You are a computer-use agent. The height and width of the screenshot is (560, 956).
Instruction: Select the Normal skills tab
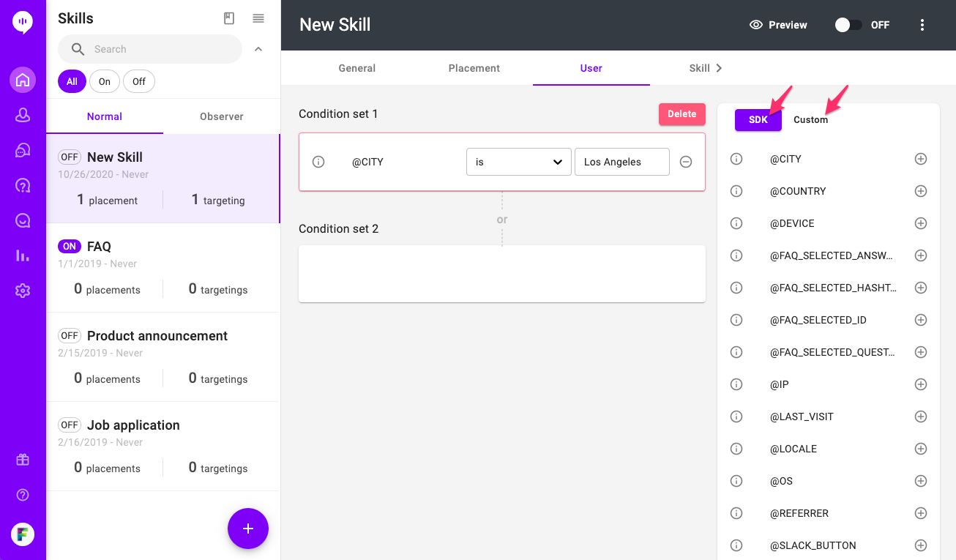(x=105, y=116)
